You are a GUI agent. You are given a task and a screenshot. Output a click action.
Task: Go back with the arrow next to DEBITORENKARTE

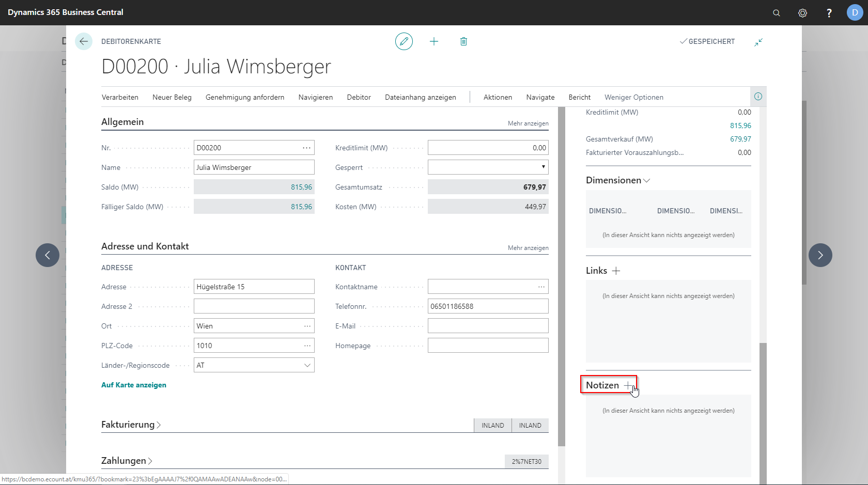84,41
